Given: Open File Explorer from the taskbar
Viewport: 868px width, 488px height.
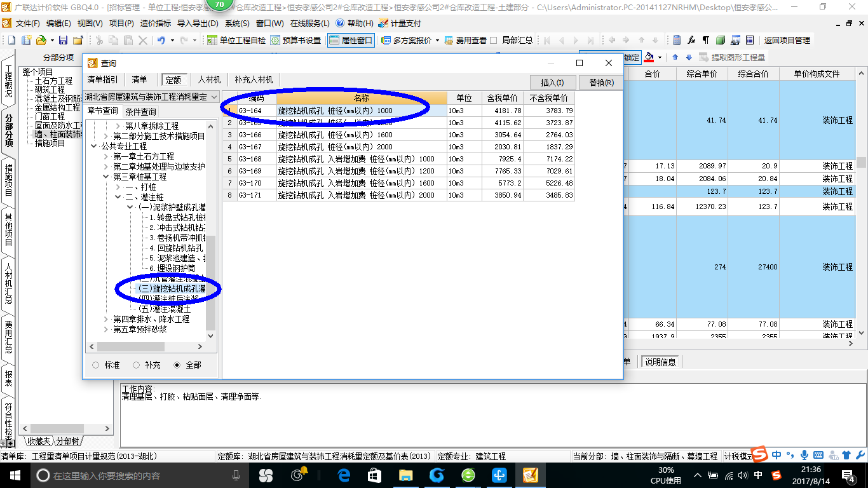Looking at the screenshot, I should point(405,475).
